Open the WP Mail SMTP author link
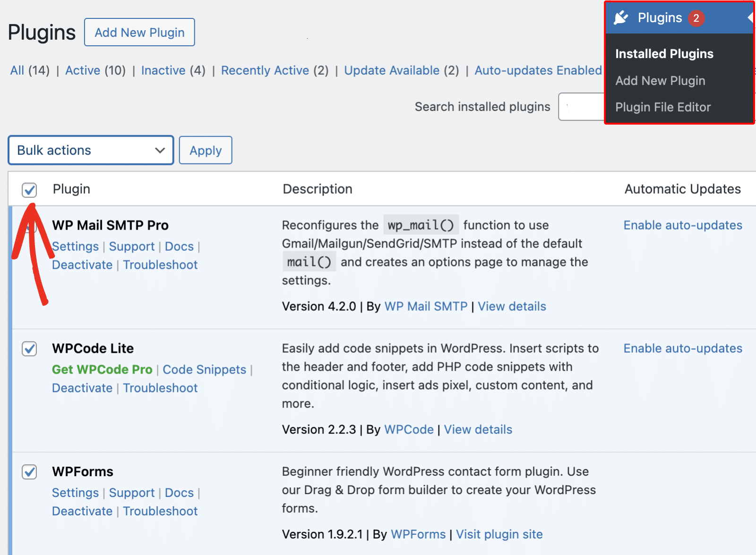Image resolution: width=756 pixels, height=555 pixels. click(426, 307)
